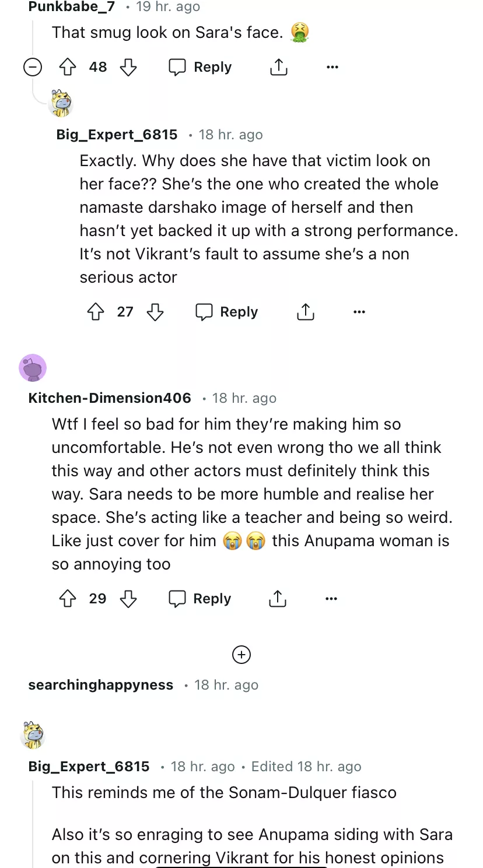Share Kitchen-Dimension406's comment

(x=278, y=599)
